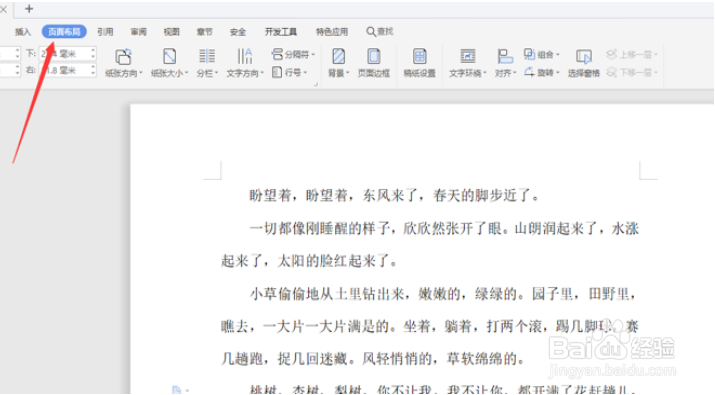
Task: Open 稿纸设置 manuscript paper settings
Action: [420, 62]
